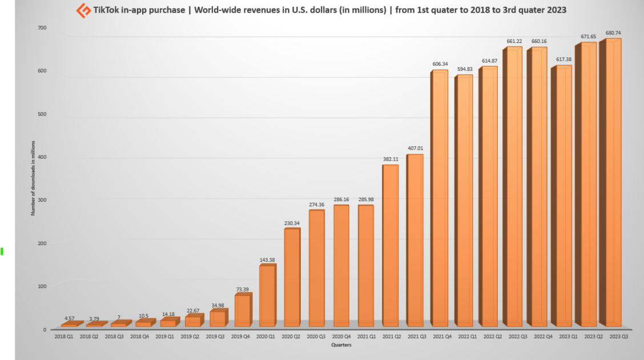644x360 pixels.
Task: Click the 34.98 data label
Action: (x=218, y=305)
